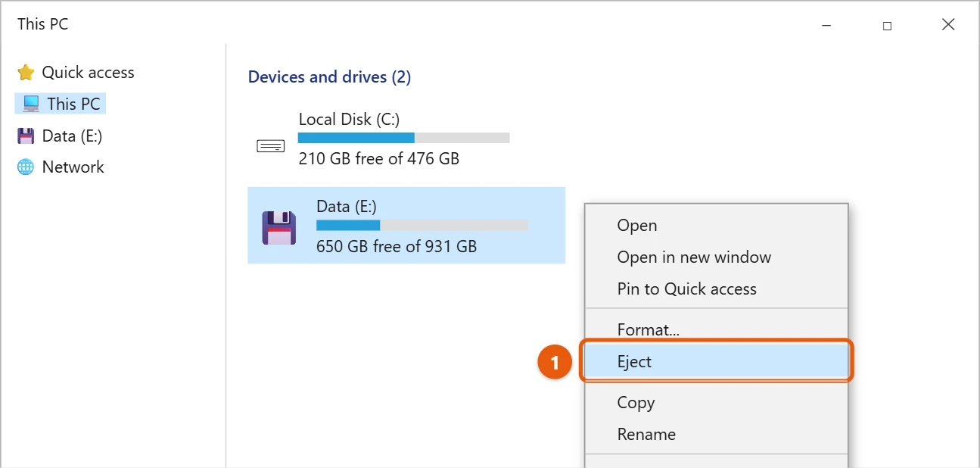980x468 pixels.
Task: Maximize the This PC window
Action: 887,25
